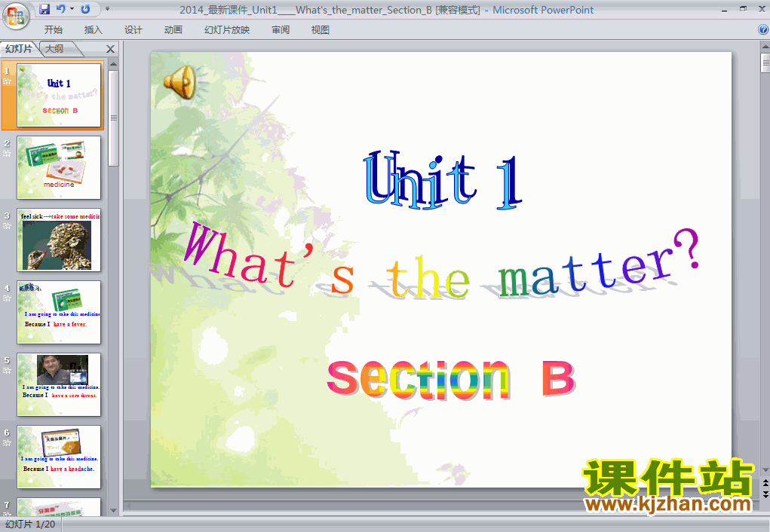Image resolution: width=770 pixels, height=532 pixels.
Task: Open the 开始 ribbon tab
Action: [x=53, y=30]
